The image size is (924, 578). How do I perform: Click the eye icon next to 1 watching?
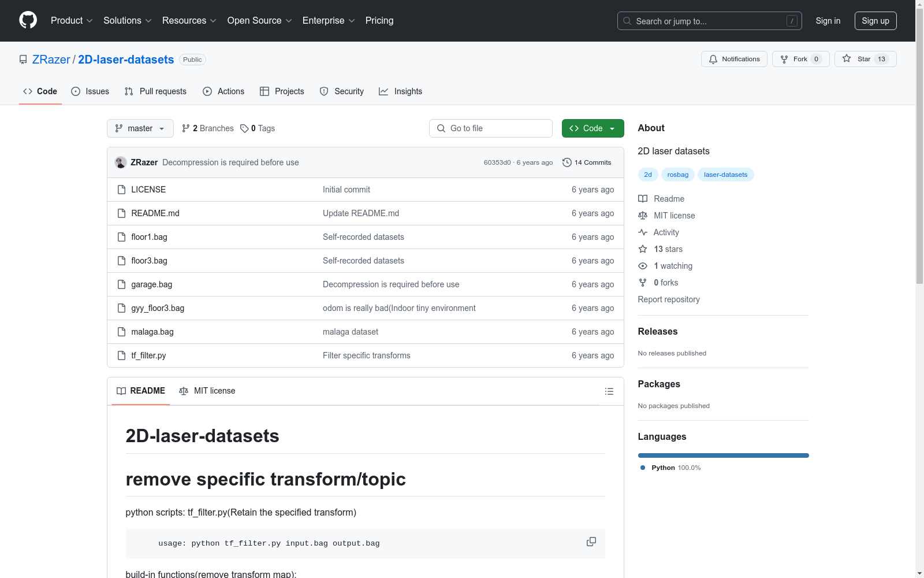pyautogui.click(x=643, y=266)
